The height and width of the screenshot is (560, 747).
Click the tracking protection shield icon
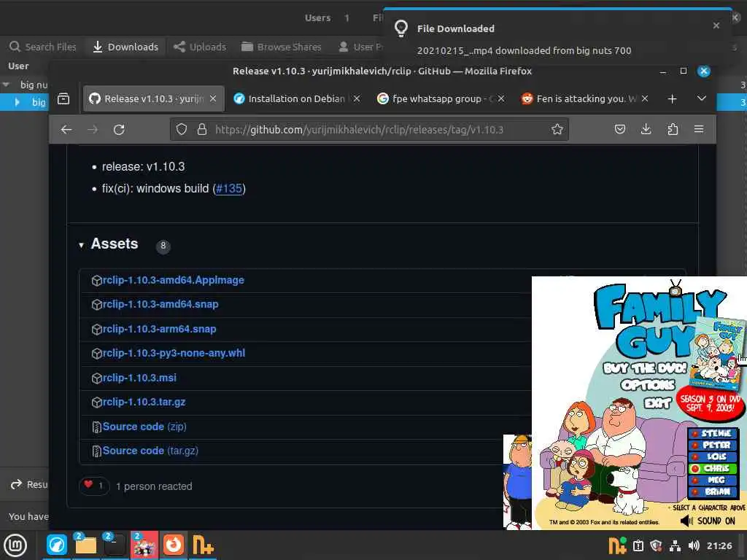(x=182, y=130)
